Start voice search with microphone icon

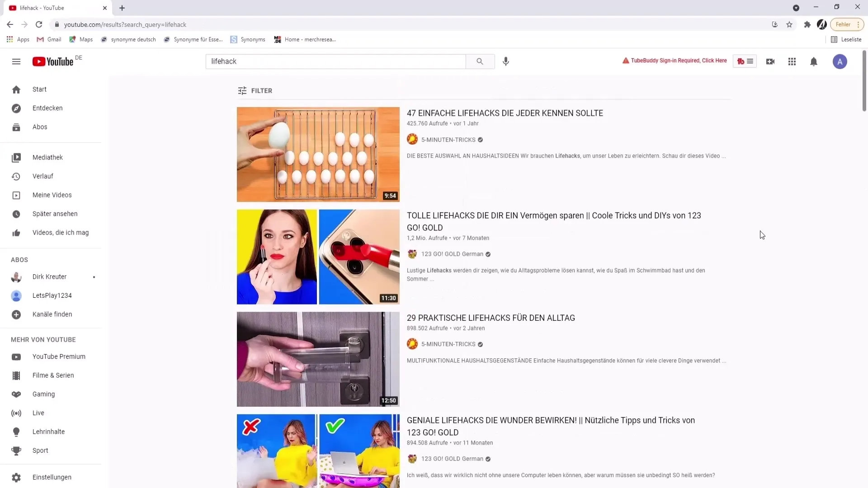point(506,61)
